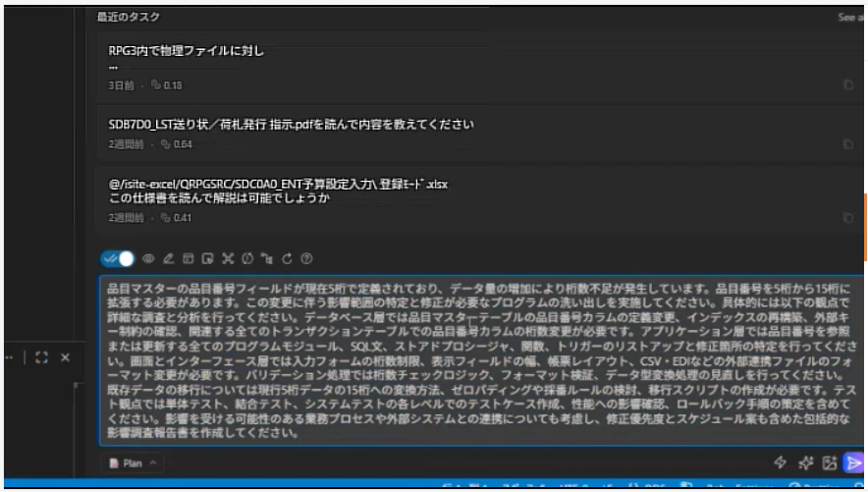The image size is (868, 492).
Task: Open the Plan mode dropdown
Action: click(133, 464)
